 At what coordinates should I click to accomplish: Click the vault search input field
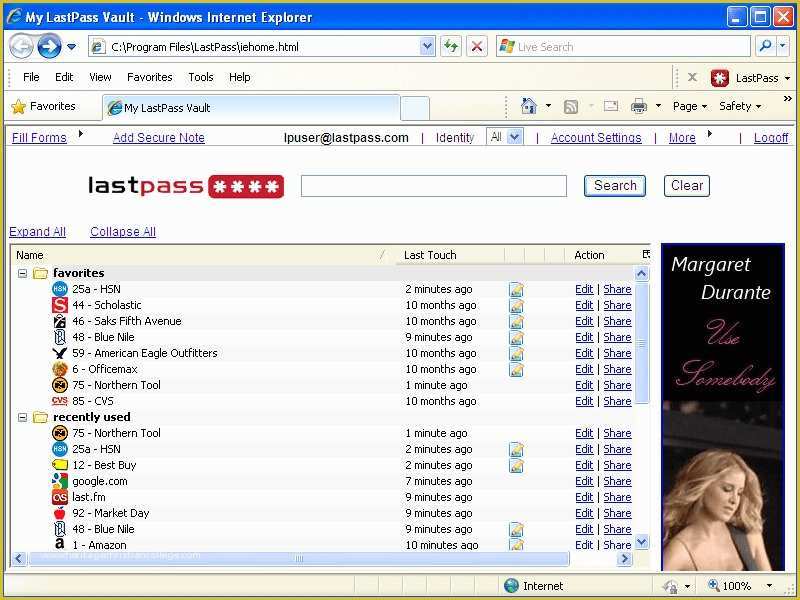434,186
